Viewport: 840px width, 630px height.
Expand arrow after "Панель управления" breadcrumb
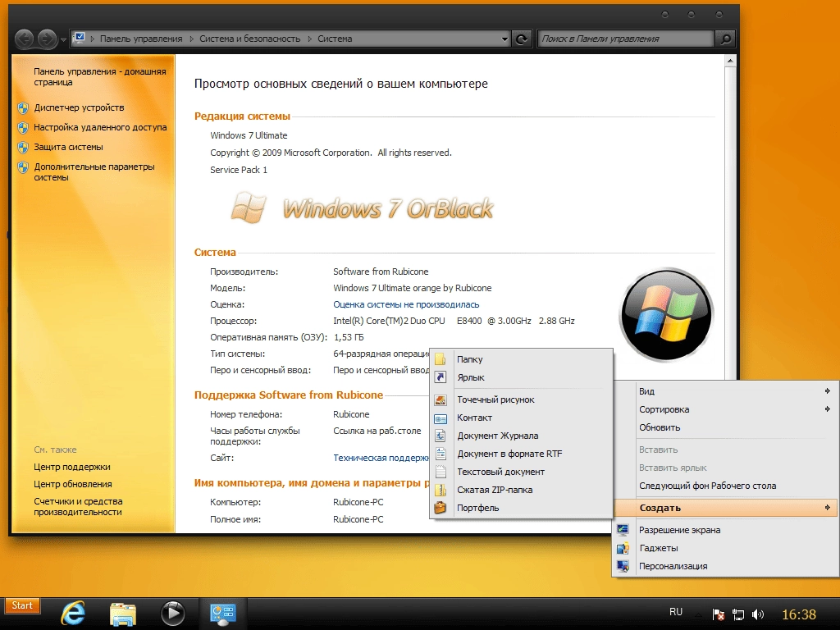click(x=191, y=39)
